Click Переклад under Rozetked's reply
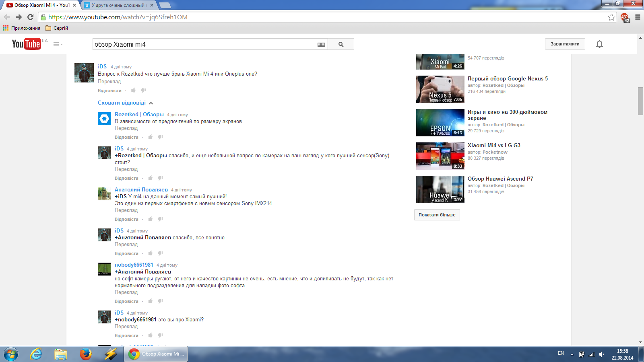Screen dimensions: 644x362 click(126, 128)
